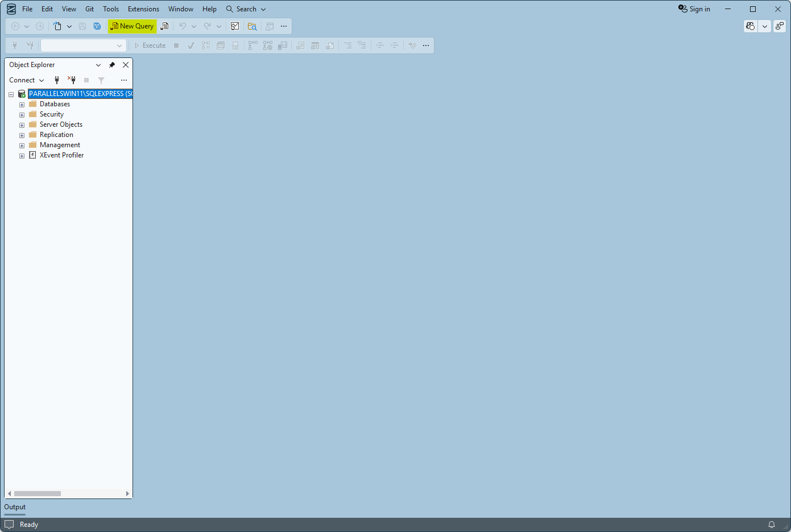The height and width of the screenshot is (532, 791).
Task: Open the available databases combo box
Action: point(83,45)
